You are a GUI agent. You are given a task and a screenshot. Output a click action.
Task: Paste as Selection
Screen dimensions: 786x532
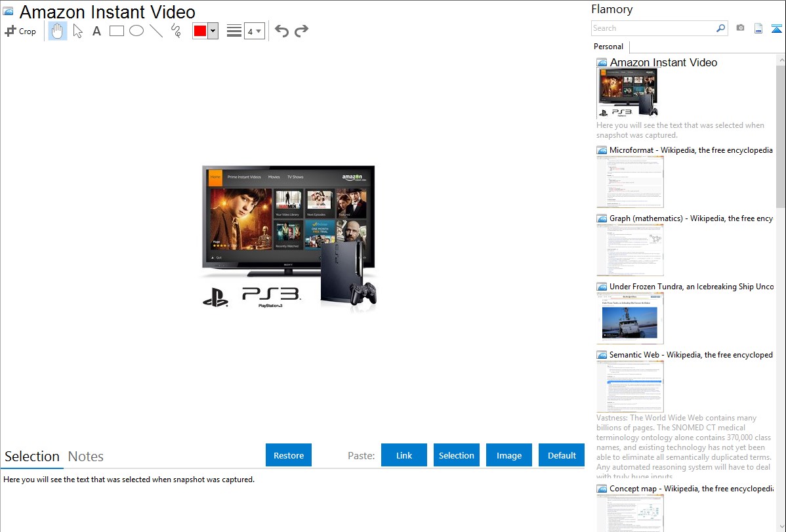point(457,455)
